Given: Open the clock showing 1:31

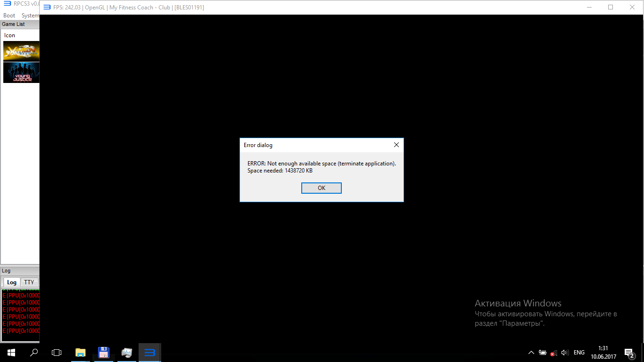Looking at the screenshot, I should [603, 353].
